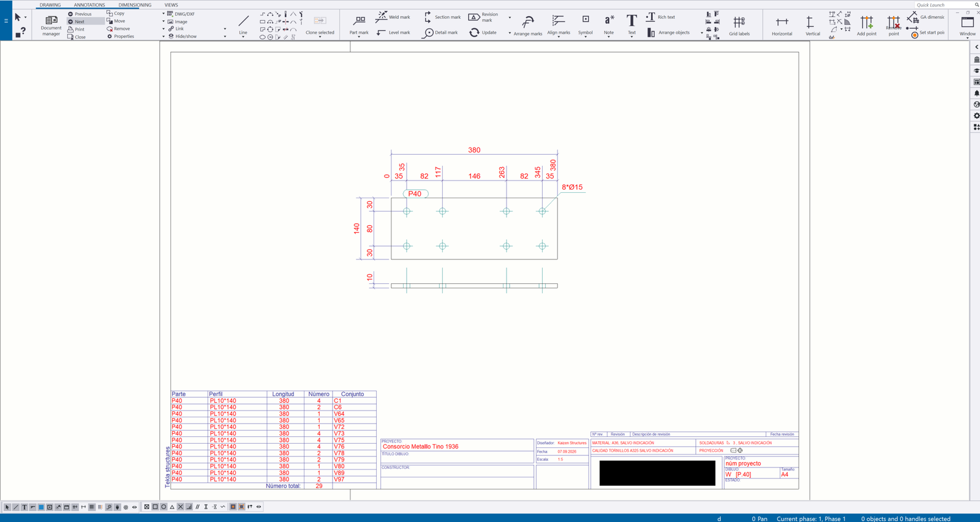The width and height of the screenshot is (980, 522).
Task: Insert a Weld mark
Action: click(393, 17)
